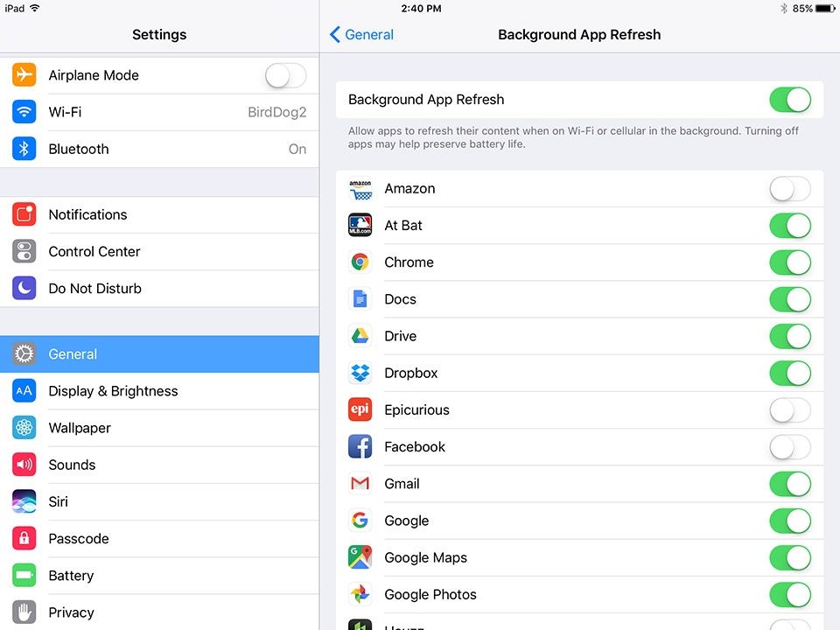Disable the master Background App Refresh switch
The height and width of the screenshot is (630, 840).
click(x=790, y=100)
